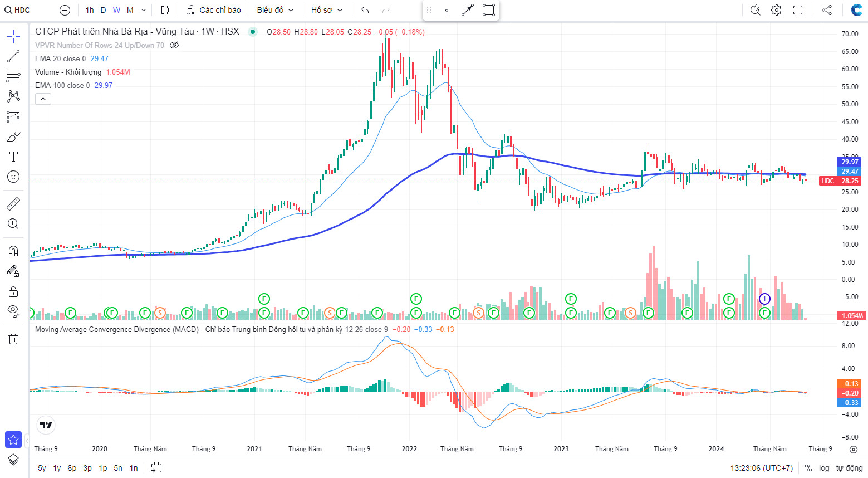Select the brush drawing tool
Image resolution: width=868 pixels, height=478 pixels.
click(13, 136)
